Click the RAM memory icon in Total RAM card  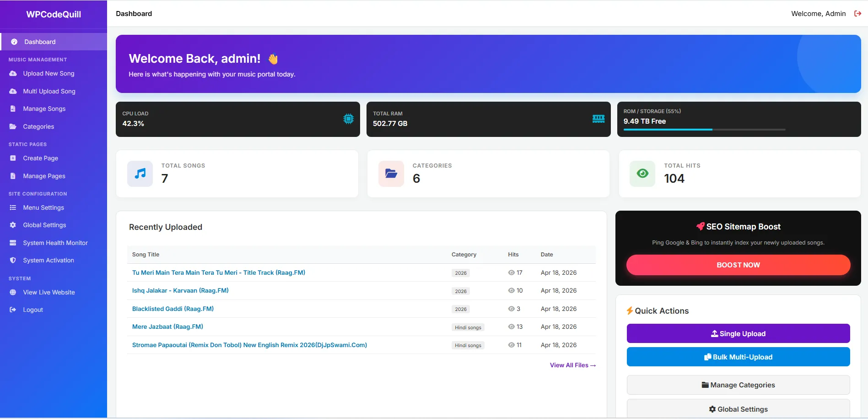pos(598,119)
